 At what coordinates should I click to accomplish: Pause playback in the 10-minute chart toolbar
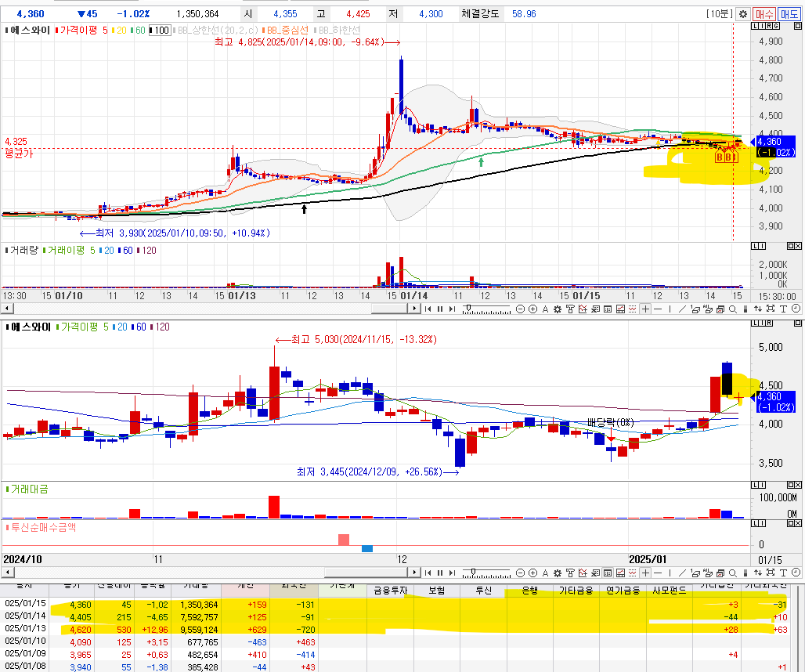440,309
